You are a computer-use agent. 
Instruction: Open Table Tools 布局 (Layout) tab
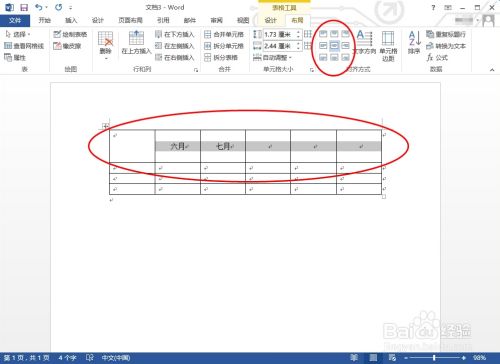click(x=297, y=20)
